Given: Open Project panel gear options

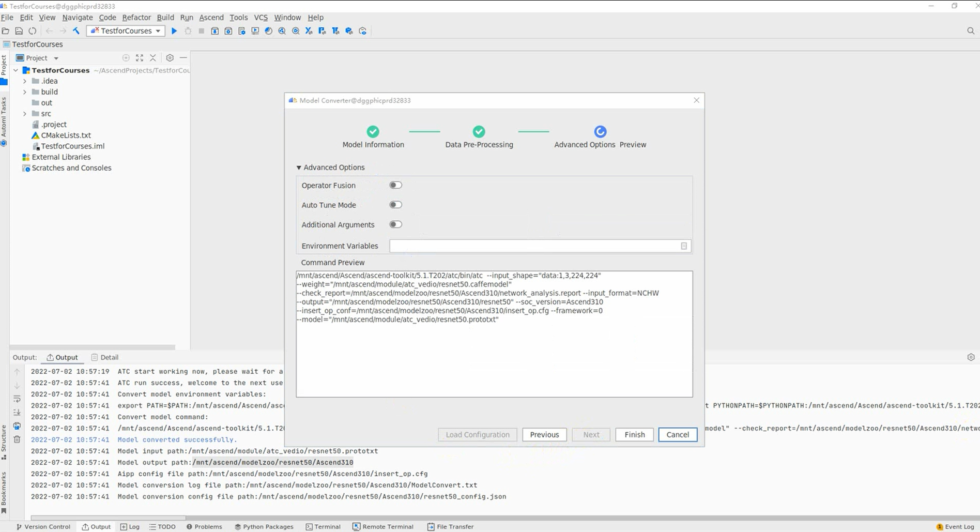Looking at the screenshot, I should [x=170, y=58].
